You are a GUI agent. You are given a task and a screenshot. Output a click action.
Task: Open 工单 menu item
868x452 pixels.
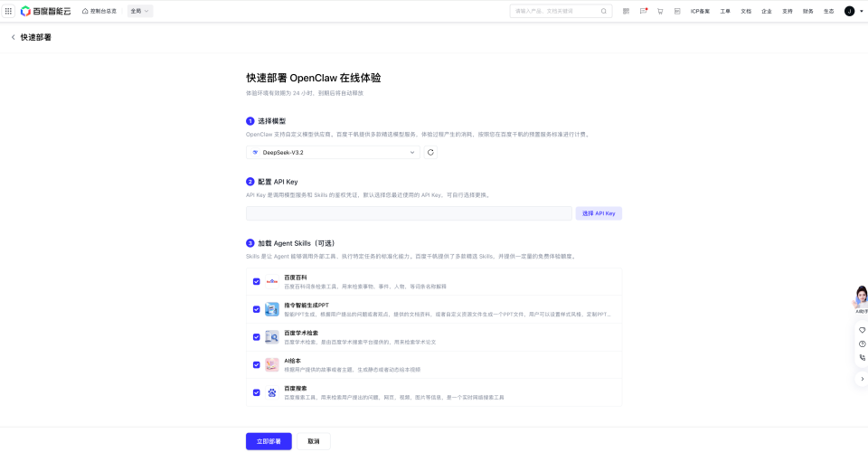point(725,11)
